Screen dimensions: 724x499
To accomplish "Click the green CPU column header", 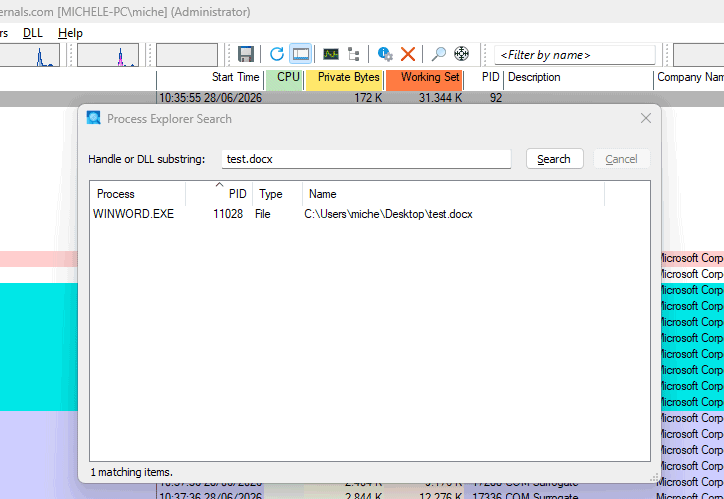I will [284, 78].
